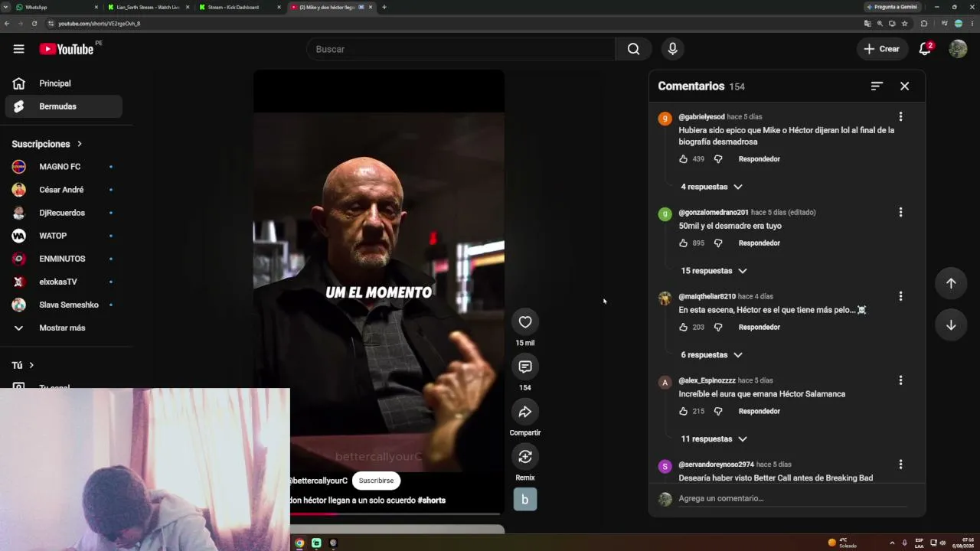The height and width of the screenshot is (551, 980).
Task: Open options menu for @gabrielyesod comment
Action: click(x=900, y=117)
